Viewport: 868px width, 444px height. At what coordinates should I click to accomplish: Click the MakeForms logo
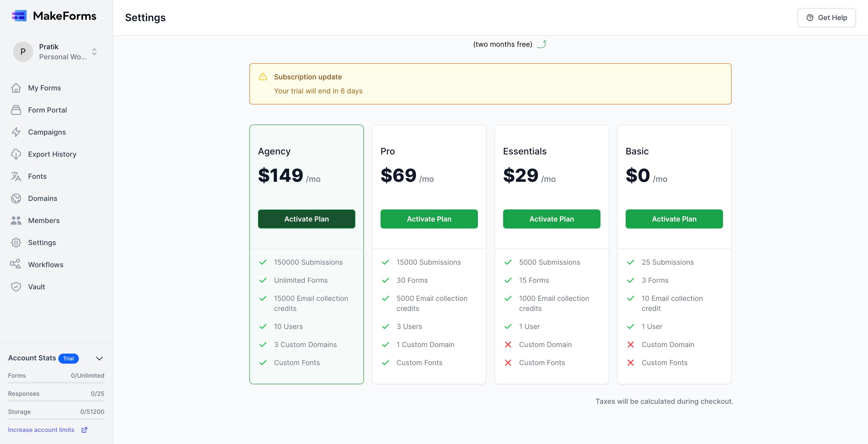pos(54,16)
